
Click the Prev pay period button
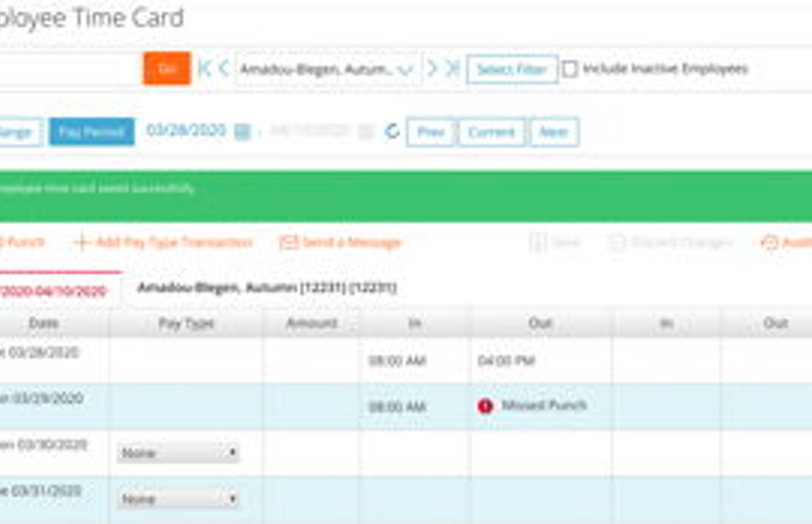430,133
